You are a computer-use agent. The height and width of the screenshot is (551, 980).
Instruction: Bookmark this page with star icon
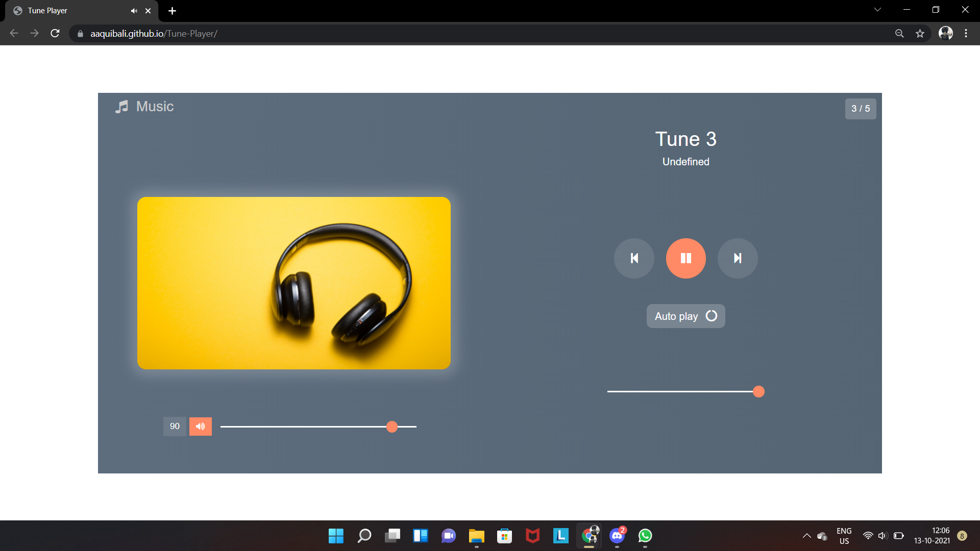[920, 34]
